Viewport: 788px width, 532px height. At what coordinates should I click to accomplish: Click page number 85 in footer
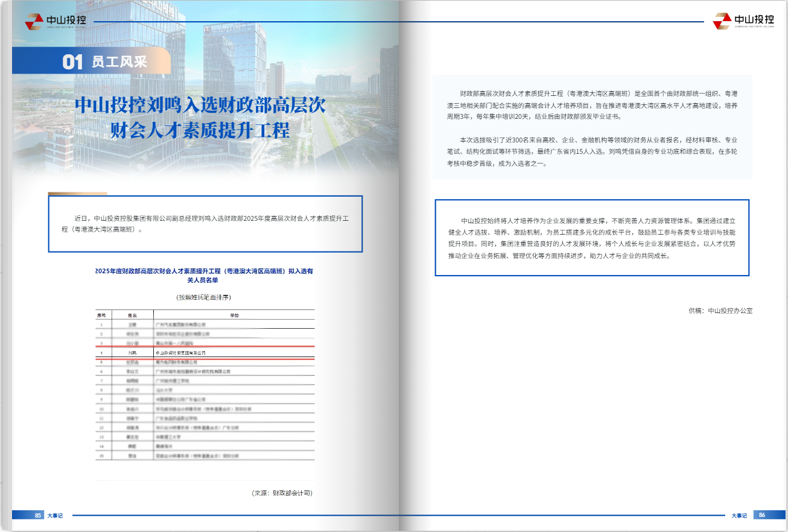click(37, 515)
